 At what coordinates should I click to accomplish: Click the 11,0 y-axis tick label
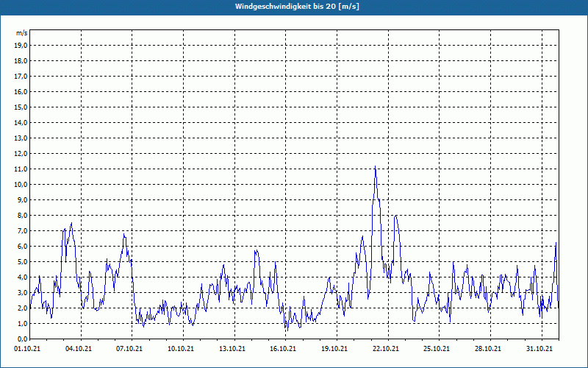click(x=21, y=169)
